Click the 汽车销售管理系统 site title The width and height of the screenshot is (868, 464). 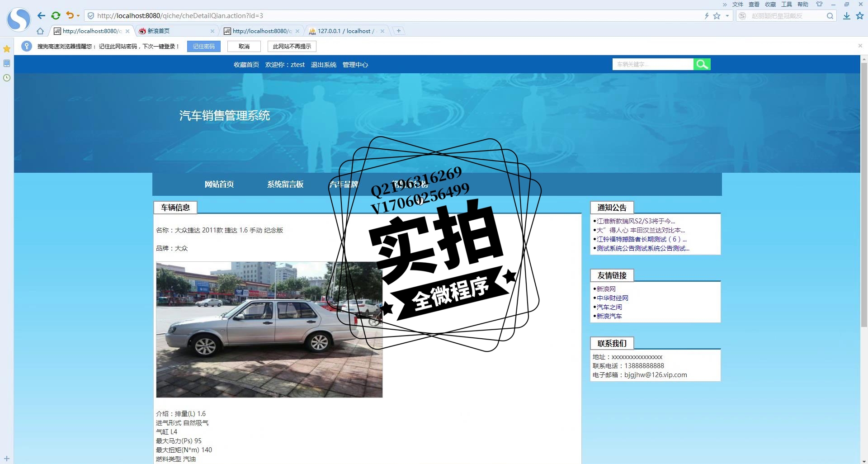pos(225,116)
